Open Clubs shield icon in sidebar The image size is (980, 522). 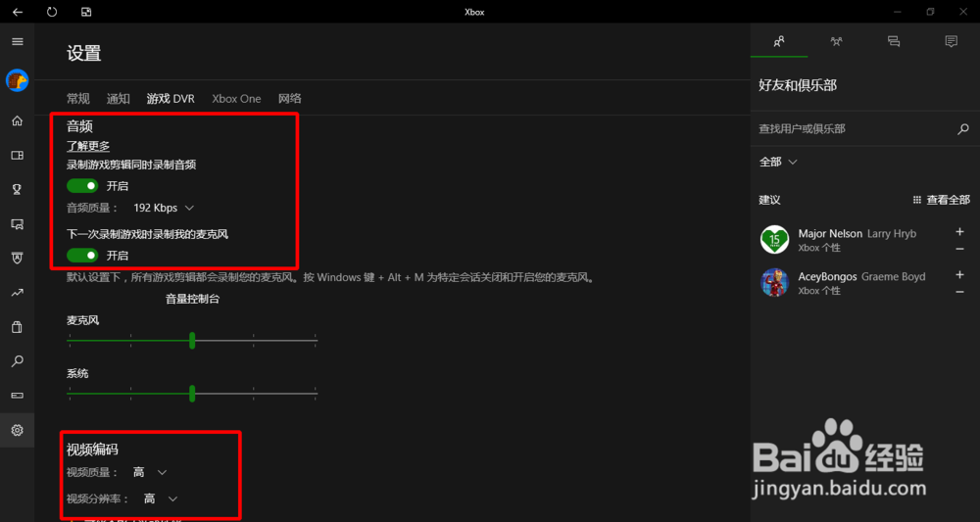coord(18,258)
